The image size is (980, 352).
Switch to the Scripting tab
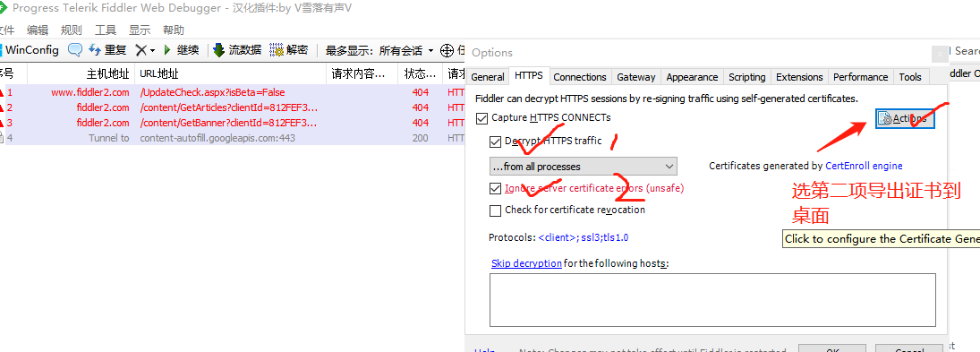tap(747, 77)
